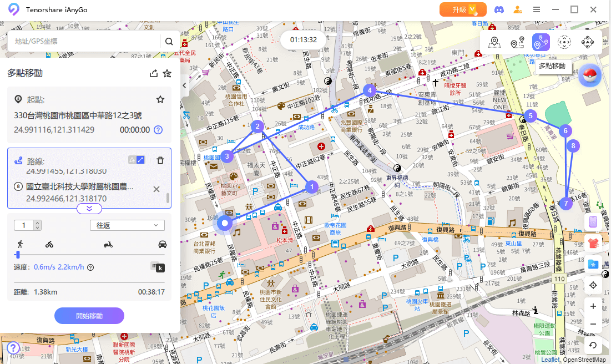This screenshot has width=611, height=364.
Task: Open the user account icon
Action: tap(517, 10)
